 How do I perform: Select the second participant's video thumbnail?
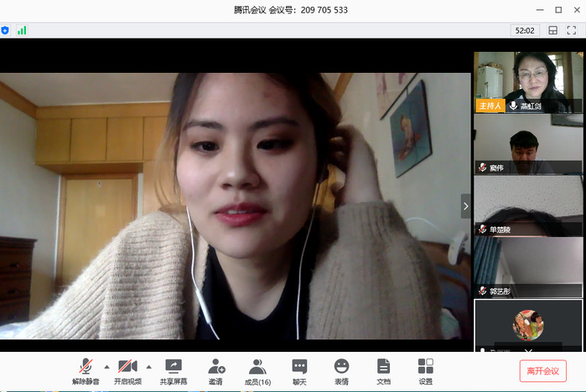[x=528, y=144]
